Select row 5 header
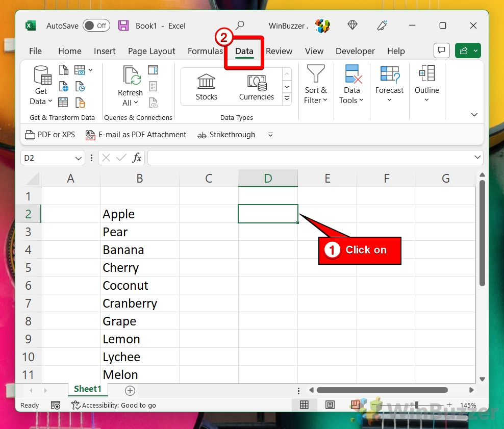This screenshot has height=429, width=504. (28, 267)
